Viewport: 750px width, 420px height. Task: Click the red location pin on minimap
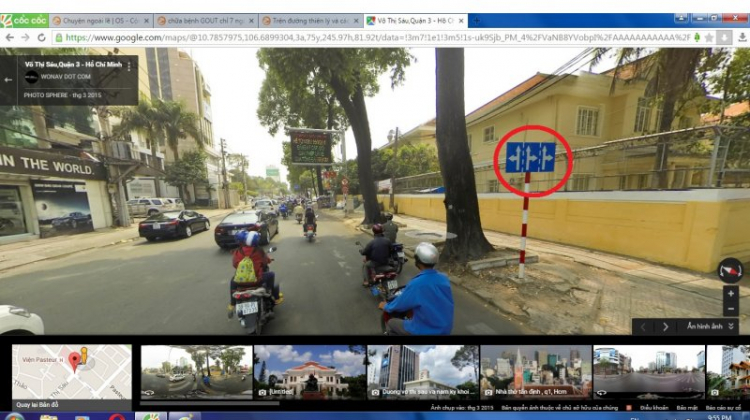tap(75, 362)
